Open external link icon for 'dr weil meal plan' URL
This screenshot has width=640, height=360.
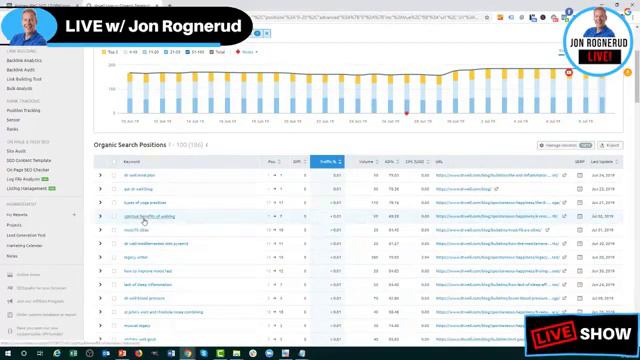pos(564,175)
